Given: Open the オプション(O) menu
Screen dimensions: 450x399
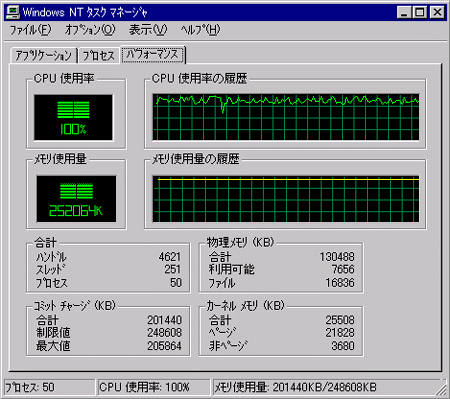Looking at the screenshot, I should [x=90, y=30].
